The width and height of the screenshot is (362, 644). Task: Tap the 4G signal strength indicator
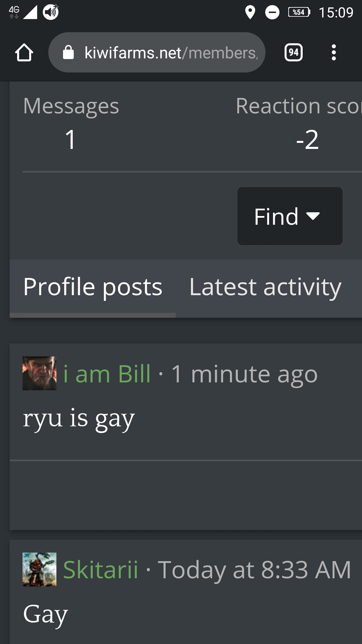pyautogui.click(x=23, y=12)
